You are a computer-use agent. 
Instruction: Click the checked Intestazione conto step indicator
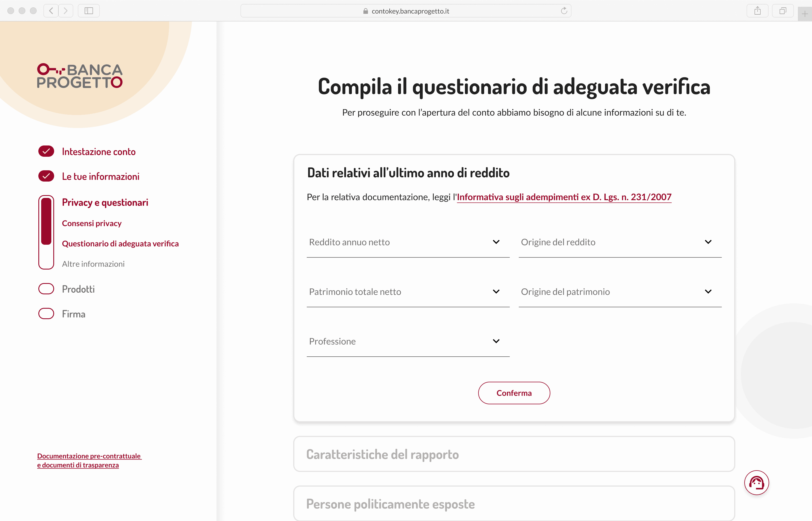46,151
